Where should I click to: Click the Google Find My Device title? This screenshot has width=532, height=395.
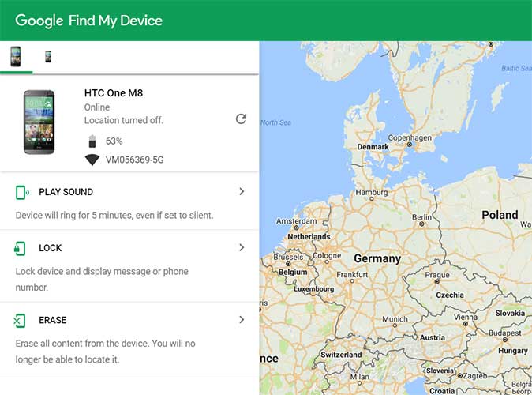(89, 21)
